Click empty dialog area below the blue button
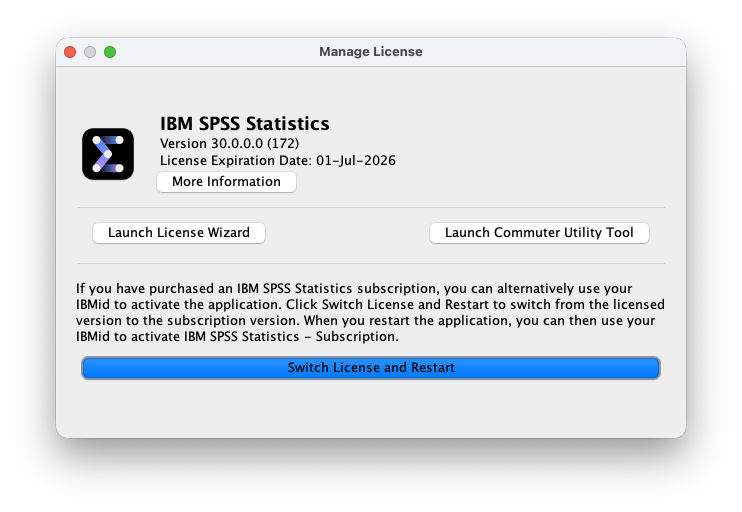 point(370,408)
